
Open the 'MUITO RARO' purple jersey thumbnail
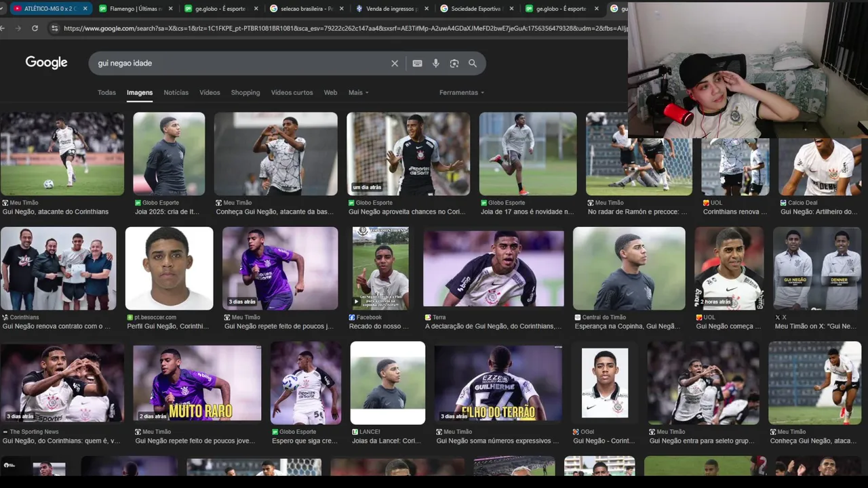[x=197, y=383]
